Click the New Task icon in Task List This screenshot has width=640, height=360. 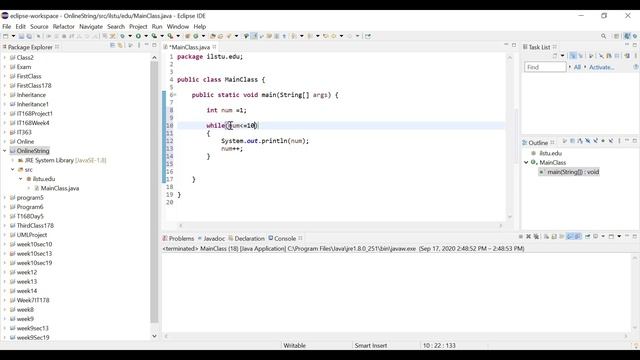(555, 56)
